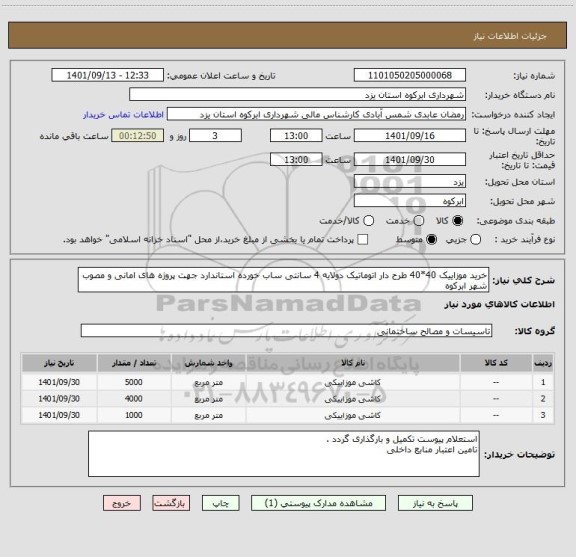Click کاشی موزاییکی in row 3
Viewport: 576px width, 557px height.
[353, 416]
